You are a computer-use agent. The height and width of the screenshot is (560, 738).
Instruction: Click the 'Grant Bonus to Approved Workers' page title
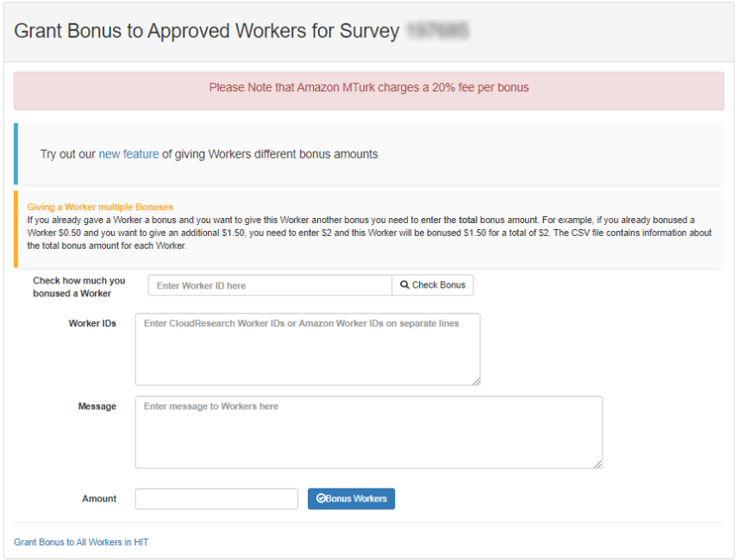(x=207, y=31)
